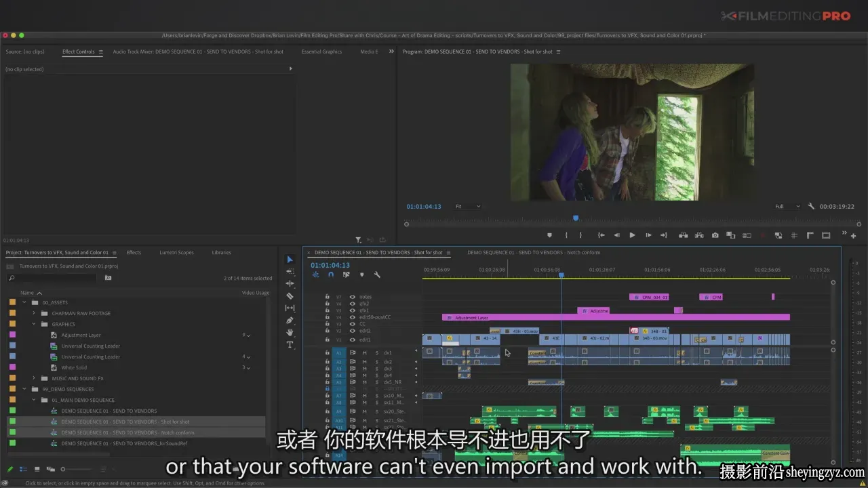
Task: Expand the CHAPMAN RAW FOOTAGE bin
Action: 34,313
